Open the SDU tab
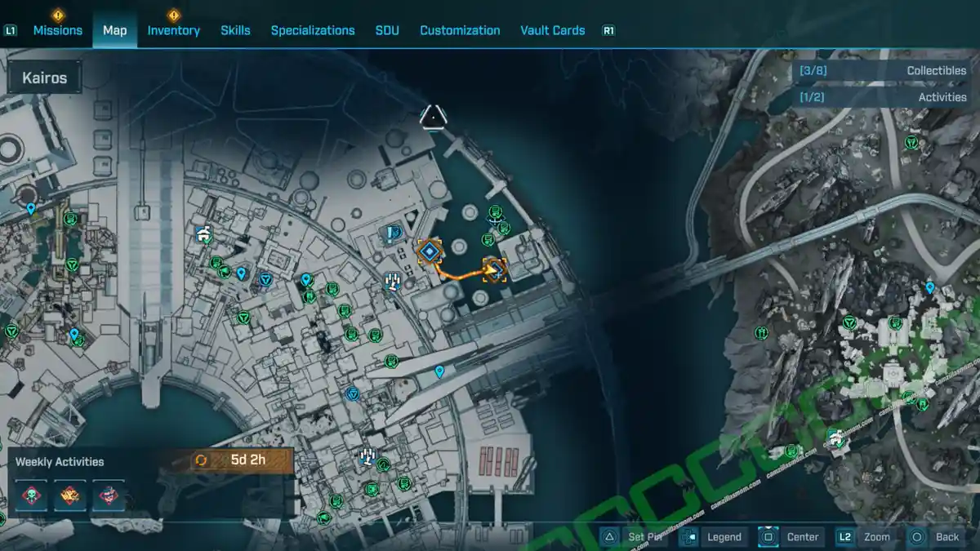Viewport: 980px width, 551px height. point(387,30)
